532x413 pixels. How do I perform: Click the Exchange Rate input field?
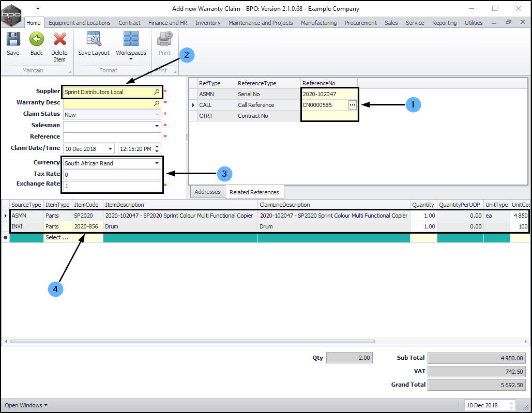[x=112, y=186]
